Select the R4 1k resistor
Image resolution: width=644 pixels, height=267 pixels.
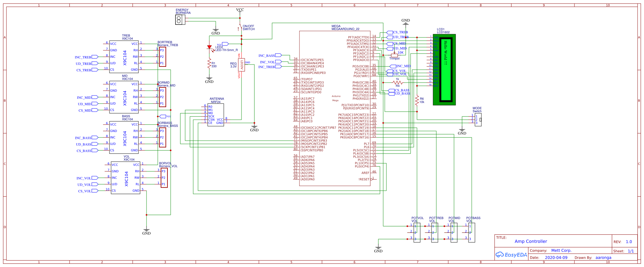(398, 83)
